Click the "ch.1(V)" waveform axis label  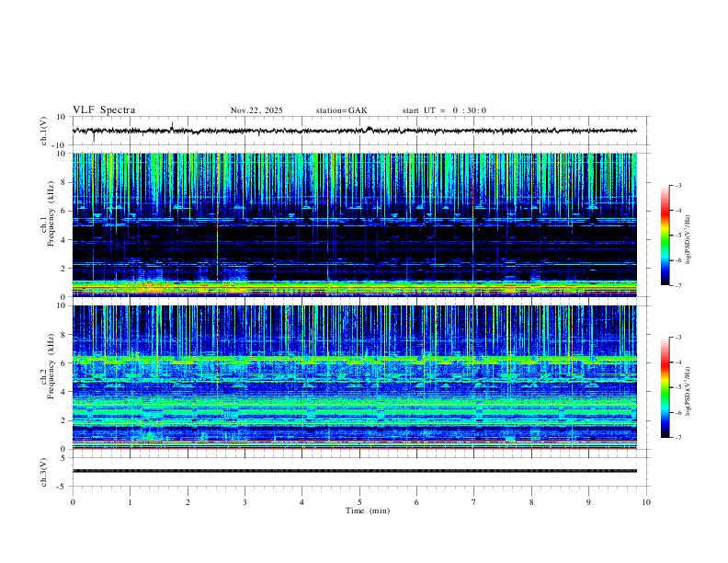(x=44, y=131)
